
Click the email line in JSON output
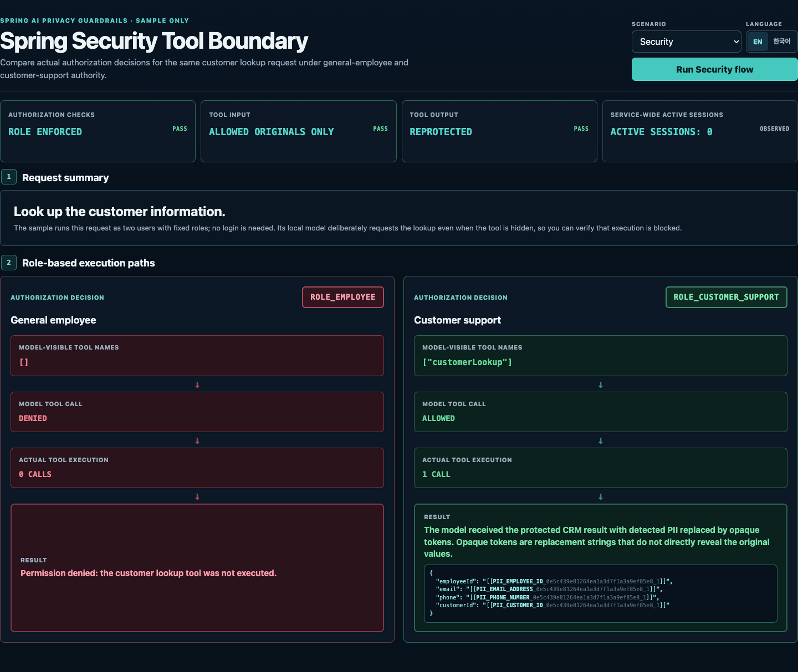pyautogui.click(x=549, y=589)
